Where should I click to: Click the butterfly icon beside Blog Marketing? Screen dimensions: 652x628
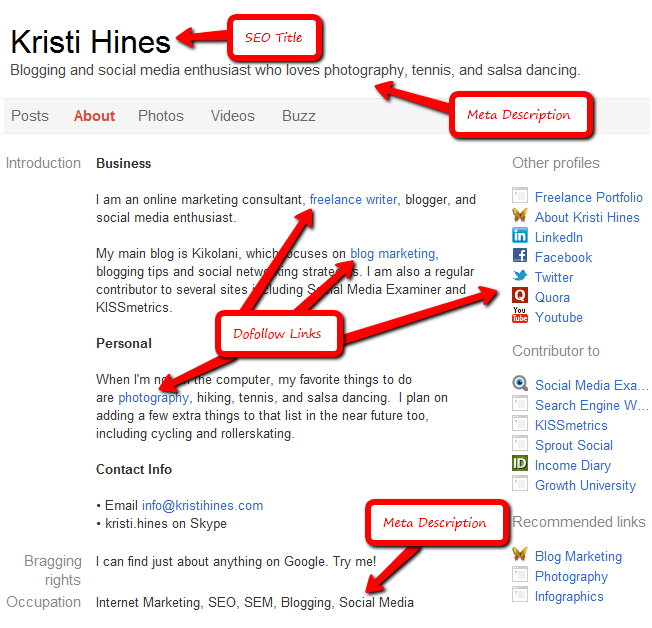tap(520, 554)
